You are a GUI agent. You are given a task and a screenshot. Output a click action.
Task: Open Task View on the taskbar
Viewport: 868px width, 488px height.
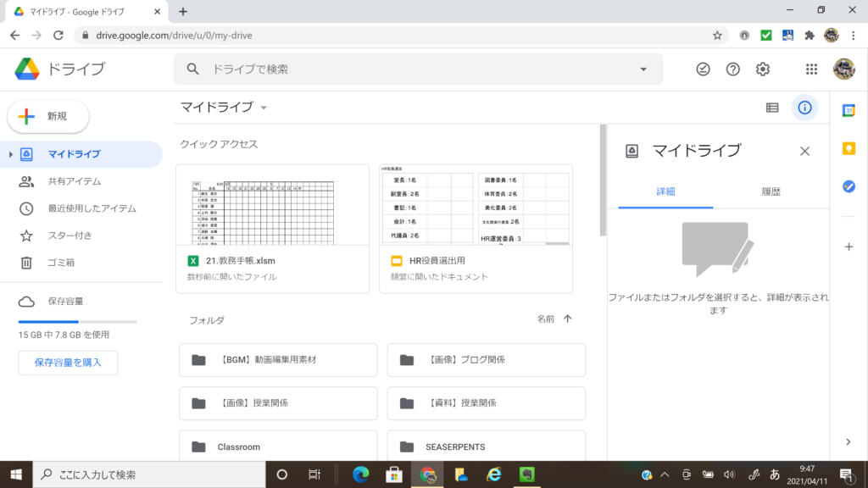(x=314, y=474)
